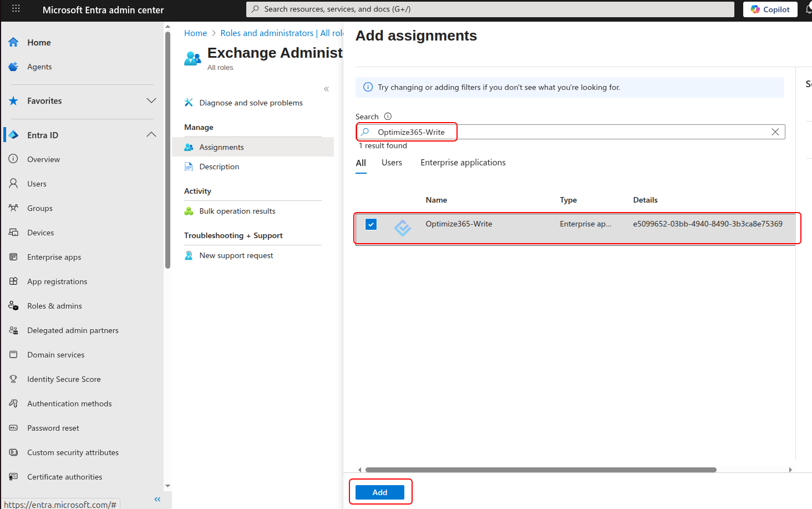Clear the search box with X

click(775, 132)
